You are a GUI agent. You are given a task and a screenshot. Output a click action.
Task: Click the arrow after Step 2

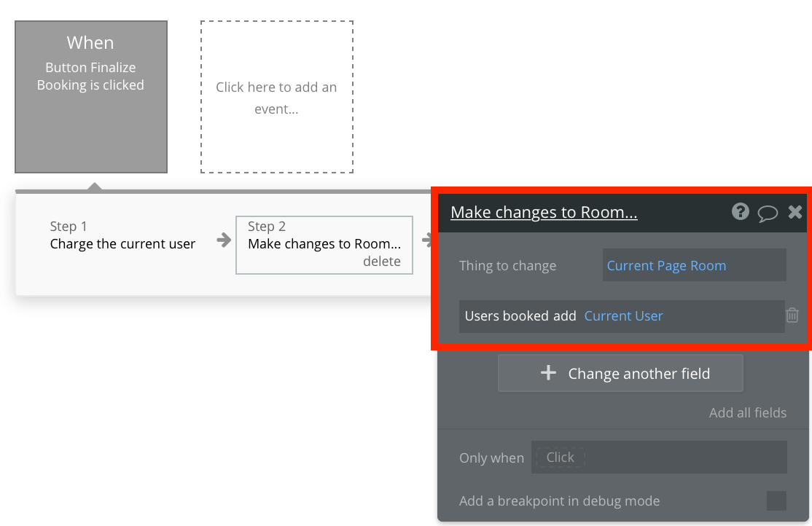coord(428,240)
